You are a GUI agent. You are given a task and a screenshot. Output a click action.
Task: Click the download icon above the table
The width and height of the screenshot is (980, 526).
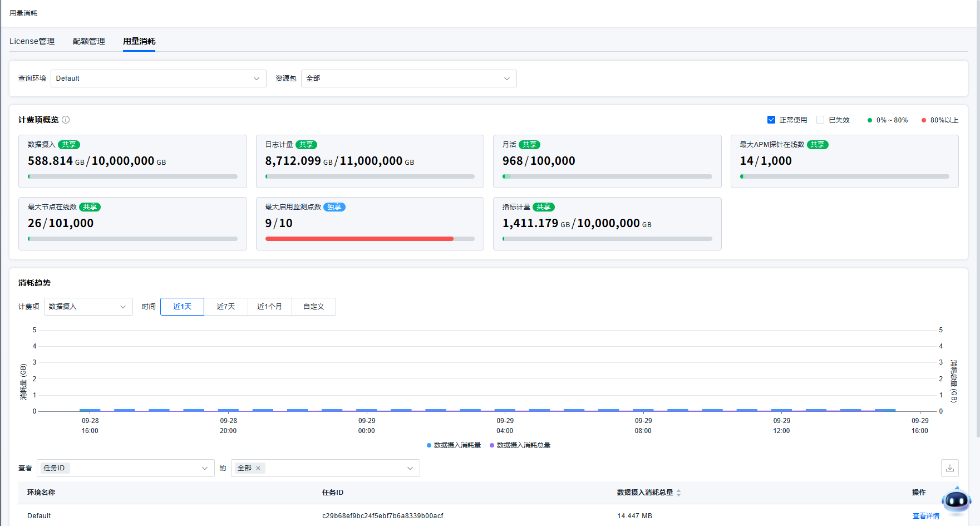point(949,468)
